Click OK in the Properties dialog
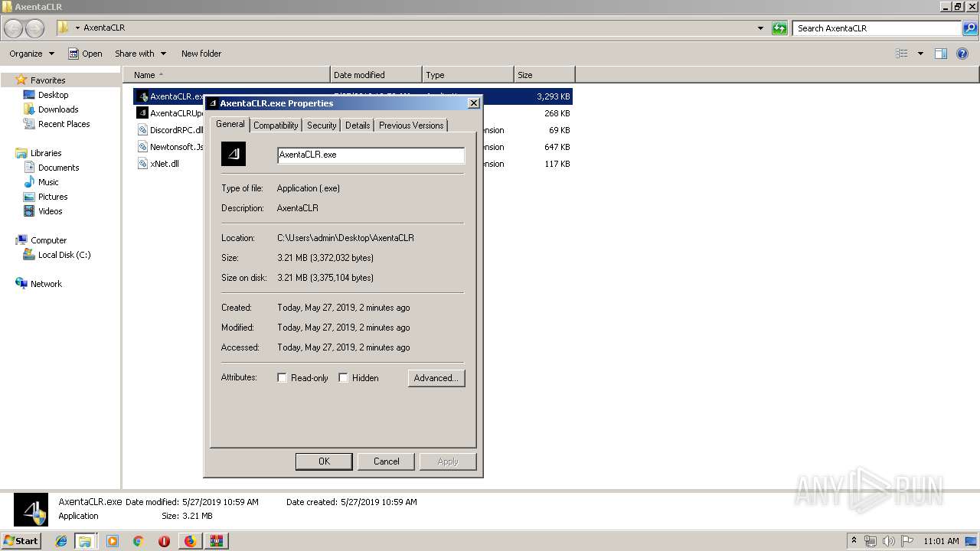Viewport: 980px width, 551px height. (x=324, y=461)
